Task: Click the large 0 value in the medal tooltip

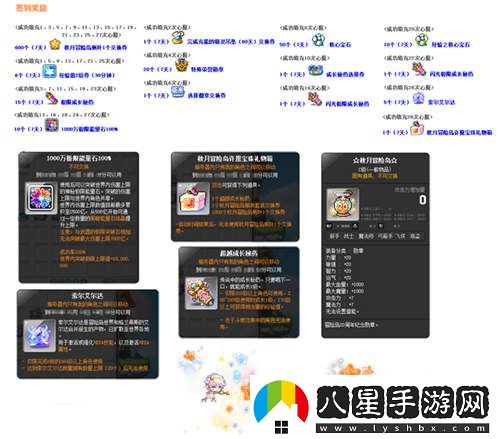Action: 422,200
